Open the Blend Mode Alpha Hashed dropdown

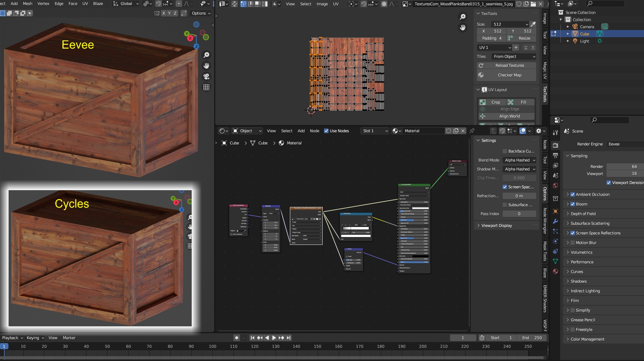point(519,160)
